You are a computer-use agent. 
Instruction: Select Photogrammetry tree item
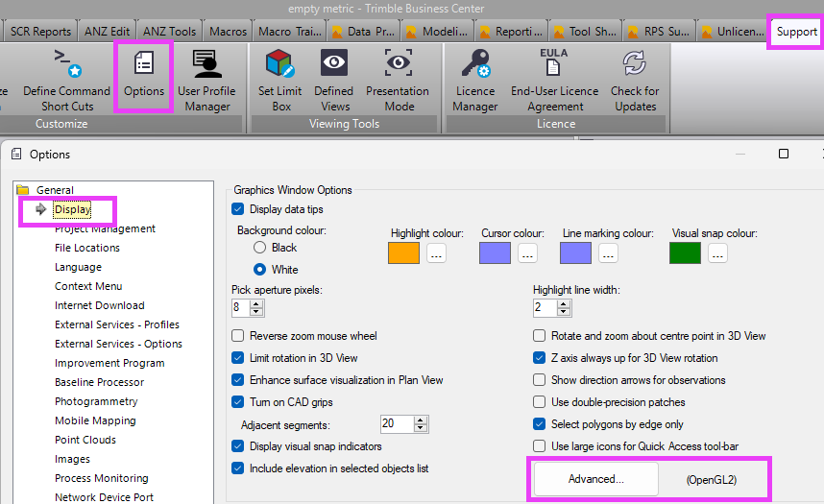pyautogui.click(x=96, y=401)
